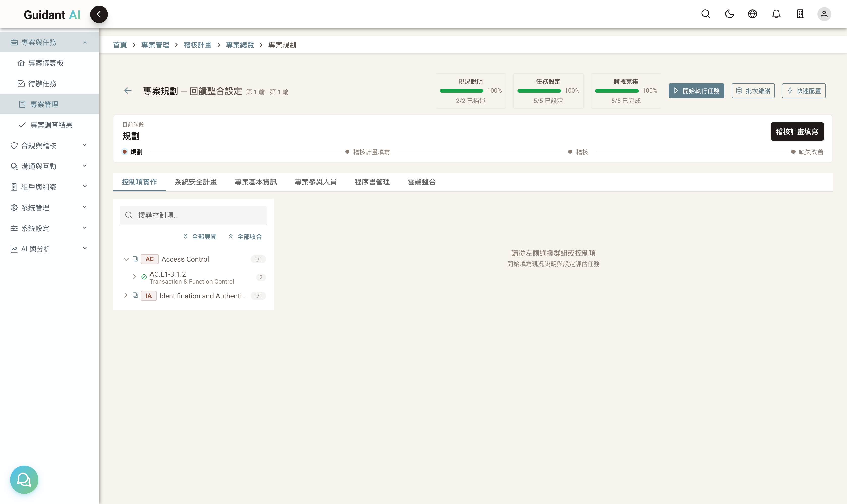
Task: Open the language globe icon
Action: tap(752, 14)
